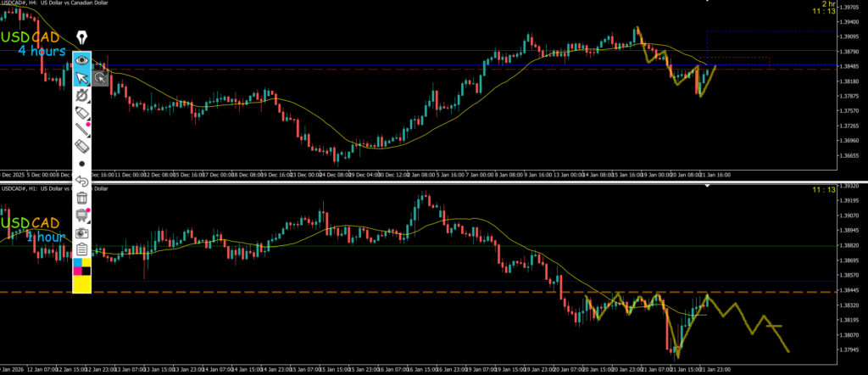Click the '2 hr' timer text

tap(829, 3)
